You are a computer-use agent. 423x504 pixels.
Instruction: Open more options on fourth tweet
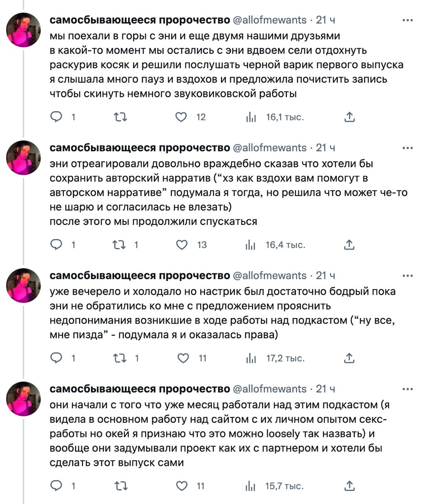coord(408,389)
